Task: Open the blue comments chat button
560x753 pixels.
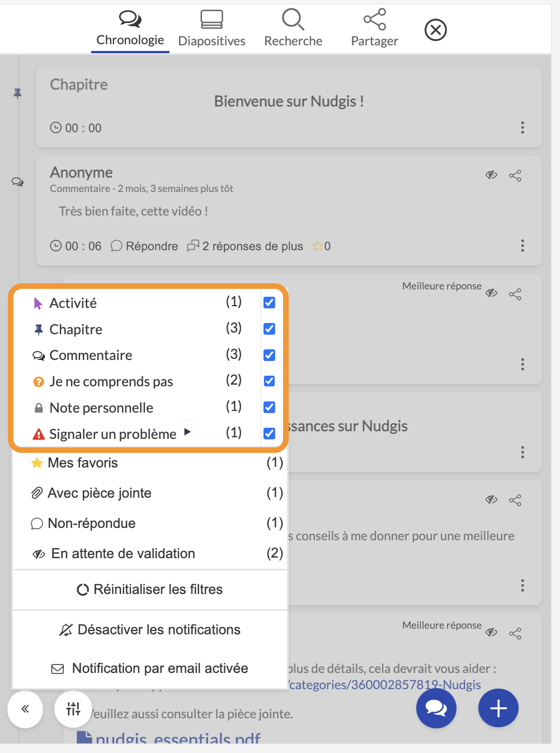Action: tap(436, 708)
